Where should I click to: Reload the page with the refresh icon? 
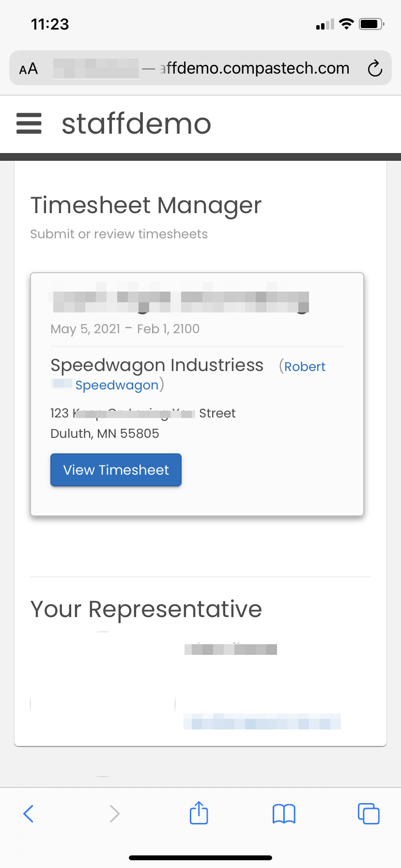click(375, 68)
